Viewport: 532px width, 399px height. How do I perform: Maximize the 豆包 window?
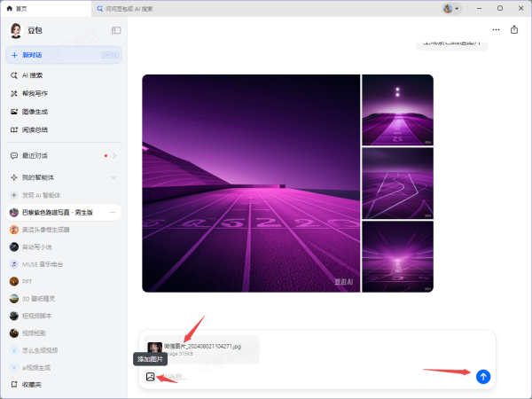click(x=500, y=9)
